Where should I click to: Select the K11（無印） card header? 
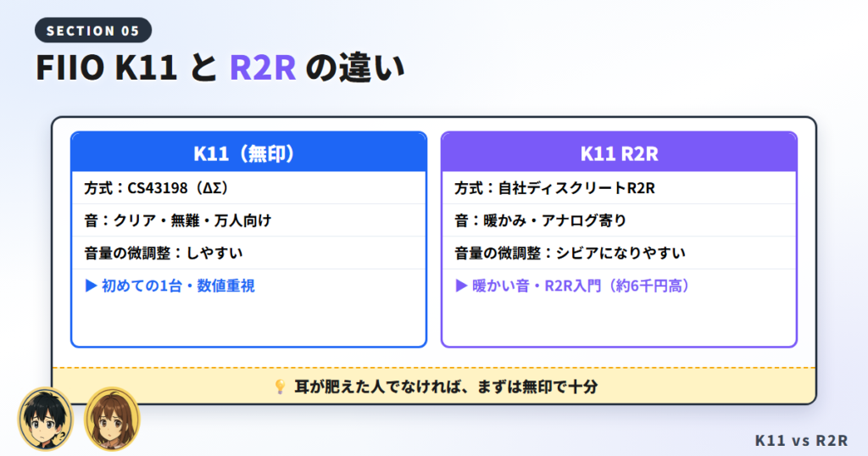coord(248,153)
